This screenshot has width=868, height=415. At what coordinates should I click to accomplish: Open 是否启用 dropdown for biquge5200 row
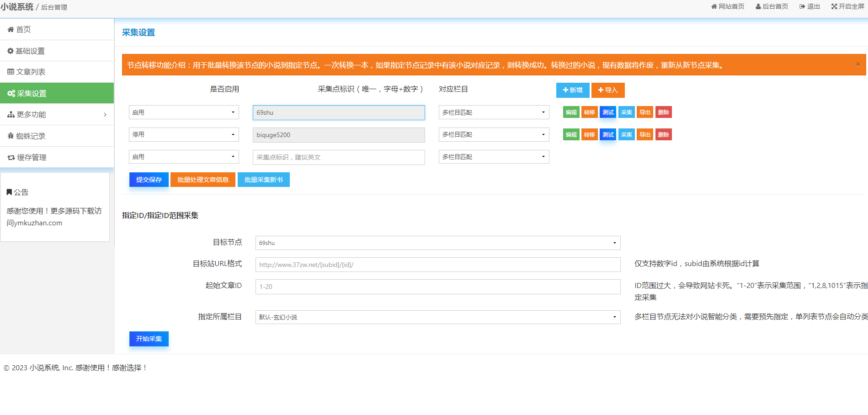[184, 134]
